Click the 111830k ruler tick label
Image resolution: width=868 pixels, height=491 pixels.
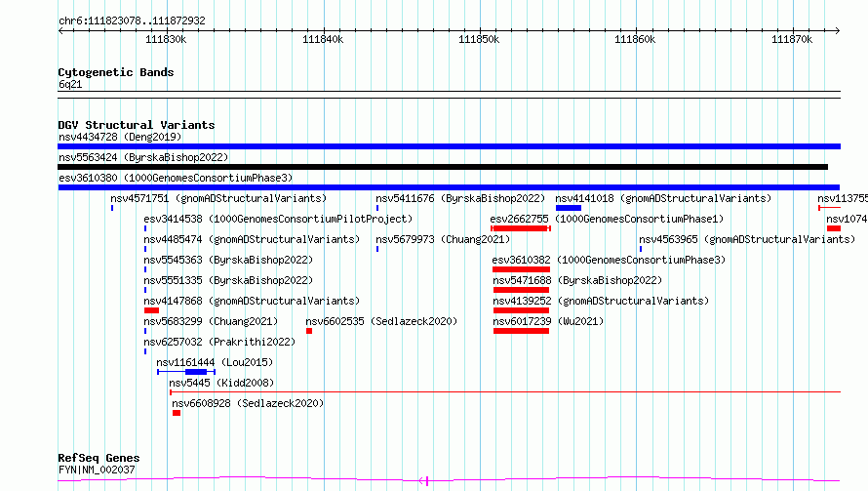tap(166, 39)
